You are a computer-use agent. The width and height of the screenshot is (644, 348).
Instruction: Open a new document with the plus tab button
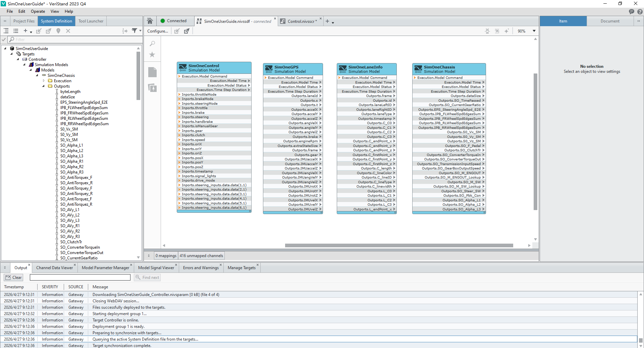[327, 21]
